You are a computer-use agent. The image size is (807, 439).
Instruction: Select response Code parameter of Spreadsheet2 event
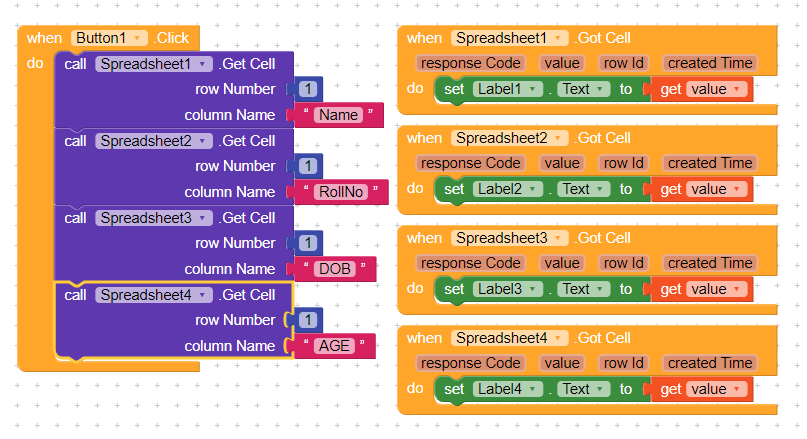tap(470, 163)
